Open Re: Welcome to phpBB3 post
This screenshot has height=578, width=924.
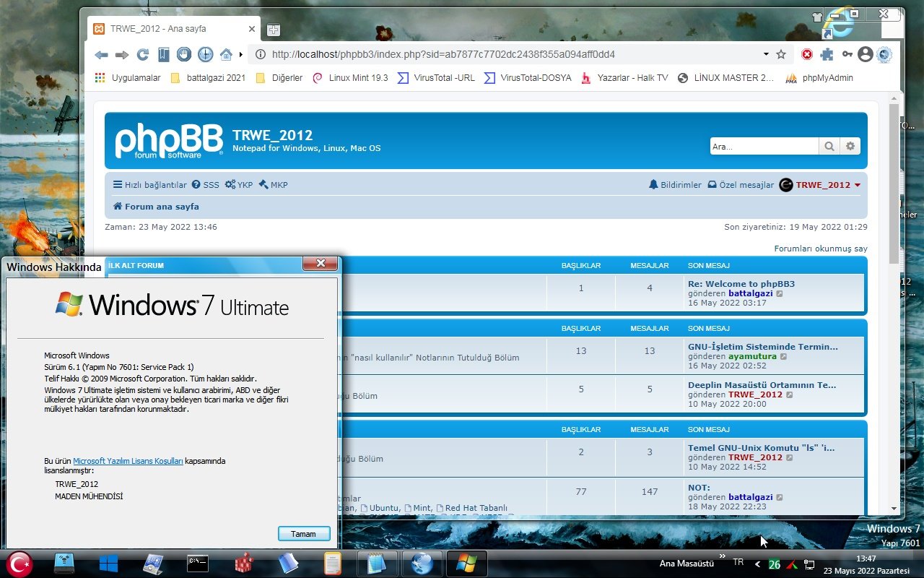tap(741, 284)
